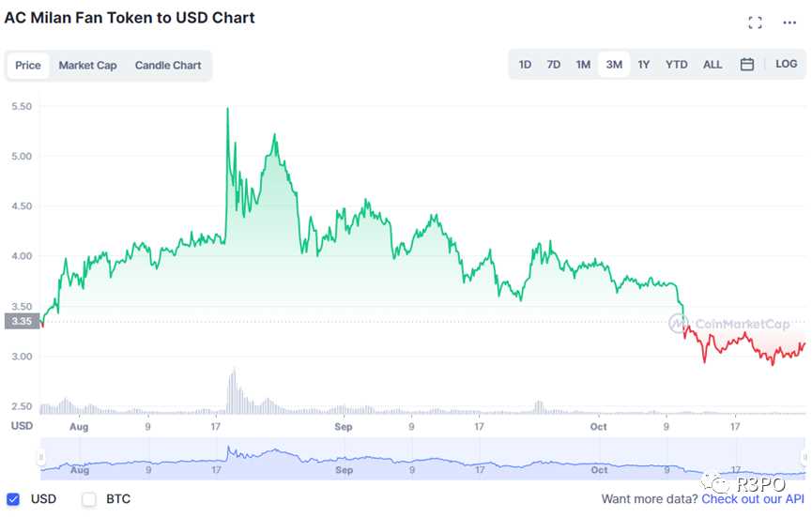Open the 'Check out our API' link
The image size is (812, 517).
pyautogui.click(x=753, y=499)
